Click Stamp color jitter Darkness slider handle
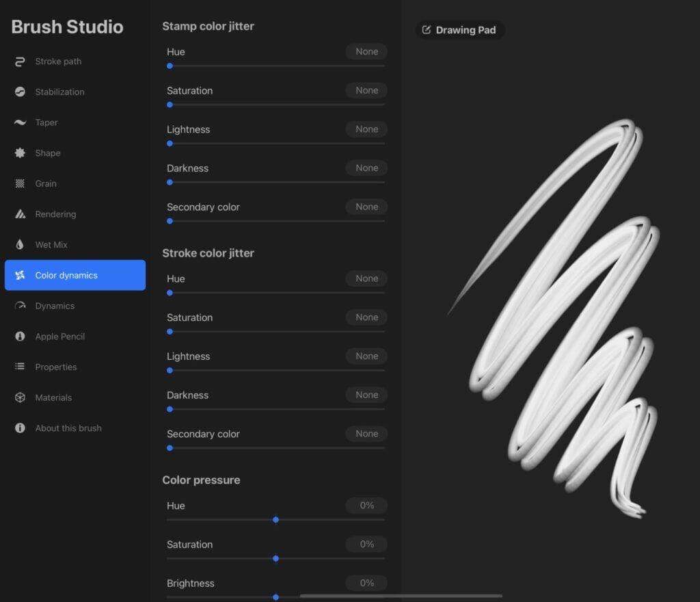Viewport: 700px width, 602px height. pyautogui.click(x=170, y=182)
